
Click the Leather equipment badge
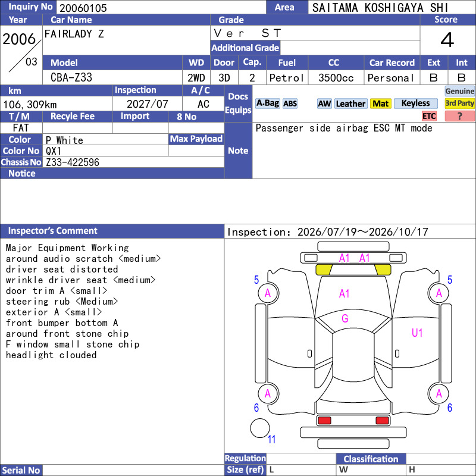coord(350,104)
